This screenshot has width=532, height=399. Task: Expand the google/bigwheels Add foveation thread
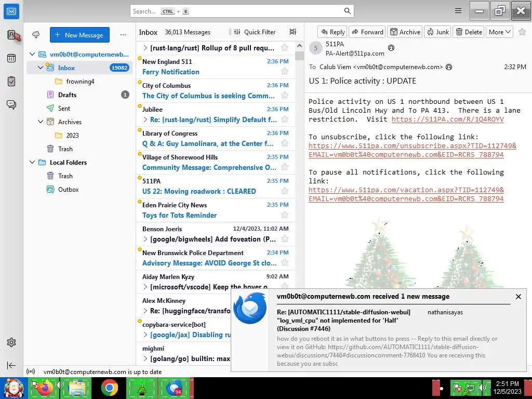point(145,239)
